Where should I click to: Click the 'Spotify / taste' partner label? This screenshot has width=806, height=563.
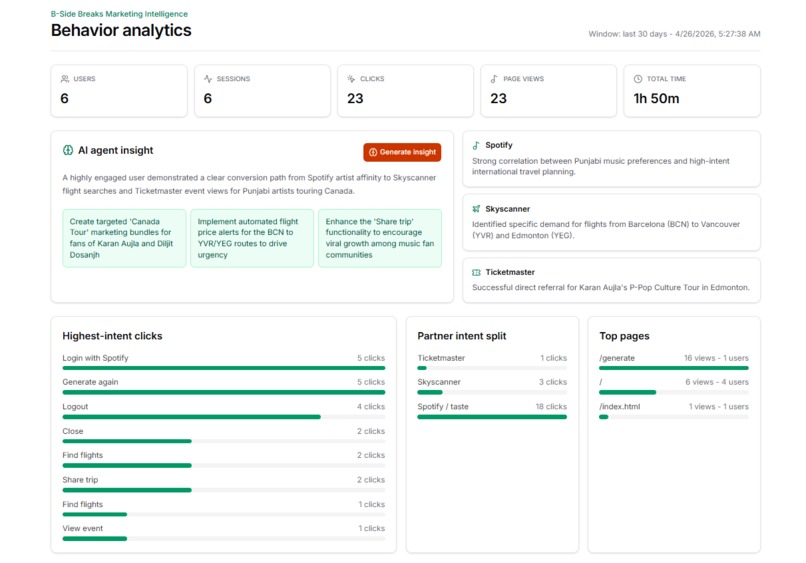click(443, 407)
